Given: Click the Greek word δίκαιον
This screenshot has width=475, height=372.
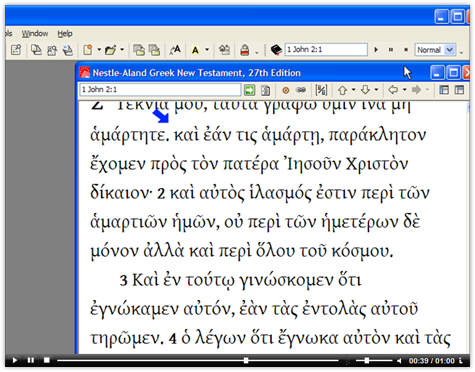Looking at the screenshot, I should (x=121, y=193).
